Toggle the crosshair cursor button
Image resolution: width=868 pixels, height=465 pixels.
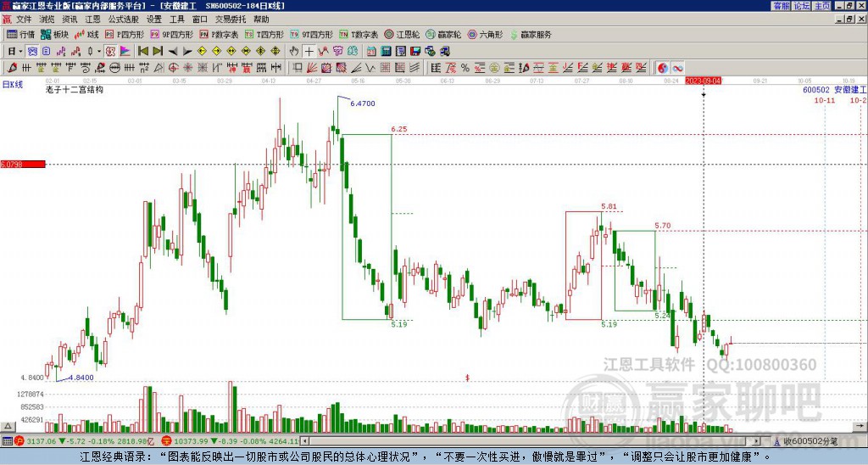[x=309, y=51]
